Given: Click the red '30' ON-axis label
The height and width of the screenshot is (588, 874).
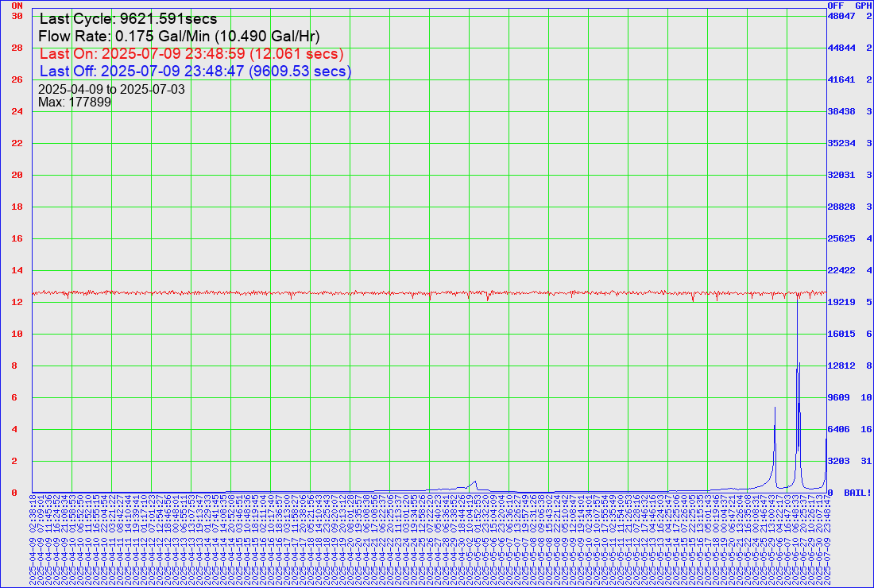Looking at the screenshot, I should [x=17, y=16].
